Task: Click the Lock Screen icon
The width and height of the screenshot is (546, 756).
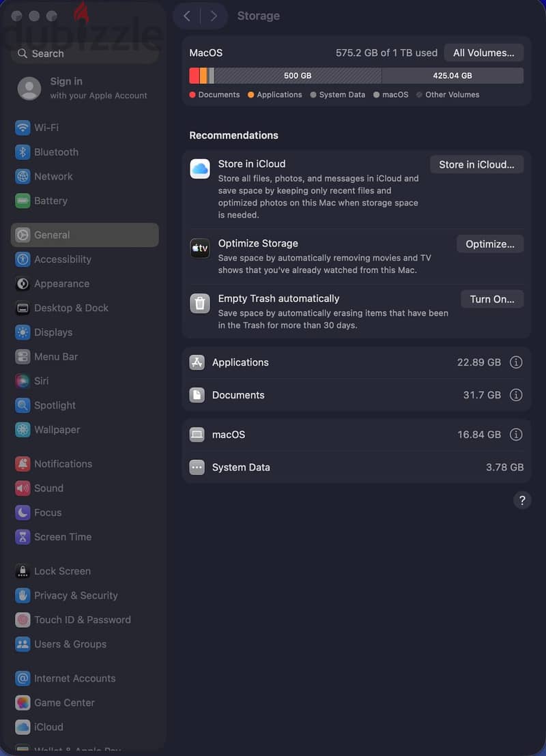Action: (x=23, y=571)
